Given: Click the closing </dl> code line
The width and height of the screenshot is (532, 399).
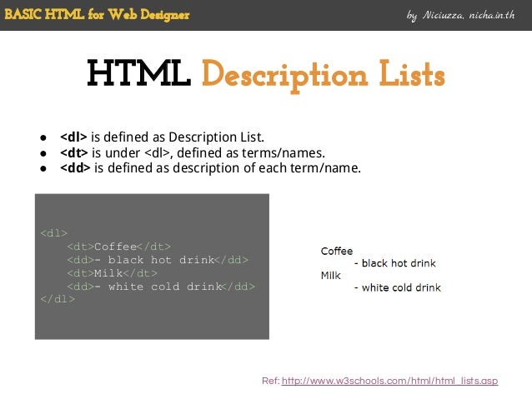Looking at the screenshot, I should [58, 299].
